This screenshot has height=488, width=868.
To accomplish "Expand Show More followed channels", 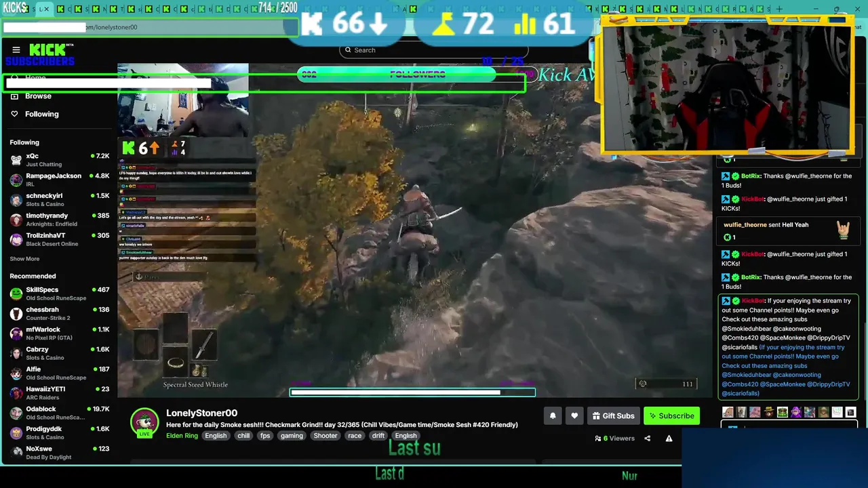I will 24,259.
